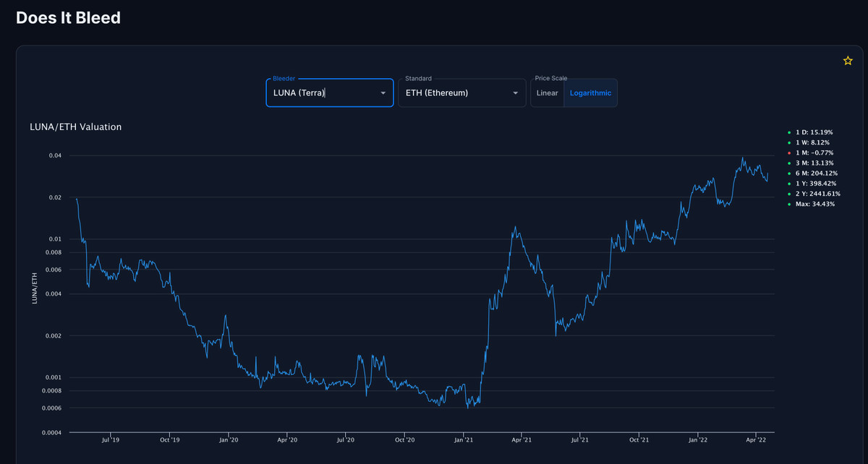The image size is (868, 464).
Task: Click the Does It Bleed page title
Action: pyautogui.click(x=68, y=18)
